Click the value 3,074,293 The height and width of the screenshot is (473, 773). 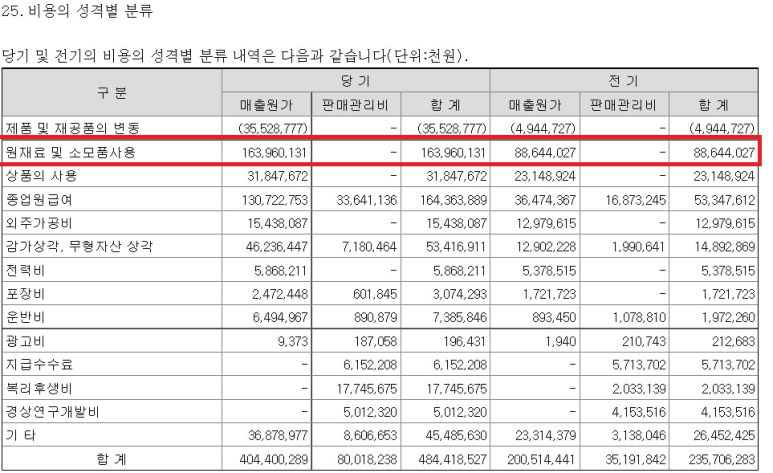tap(460, 294)
